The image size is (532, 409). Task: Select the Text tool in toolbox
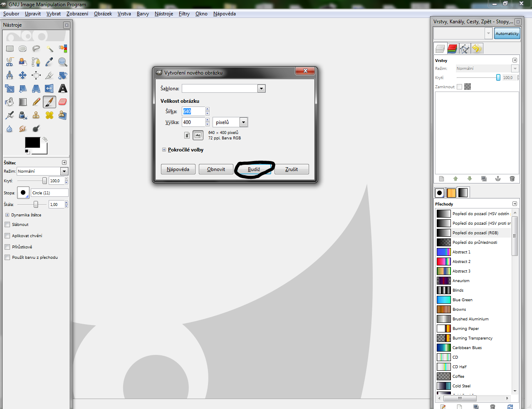pyautogui.click(x=63, y=89)
